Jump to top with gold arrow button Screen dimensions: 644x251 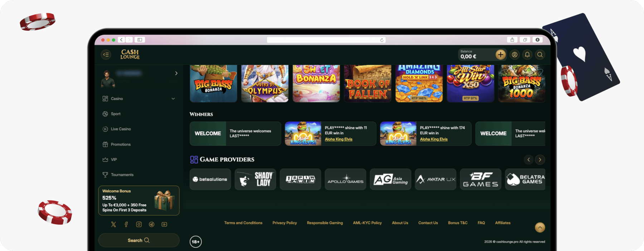pyautogui.click(x=540, y=227)
